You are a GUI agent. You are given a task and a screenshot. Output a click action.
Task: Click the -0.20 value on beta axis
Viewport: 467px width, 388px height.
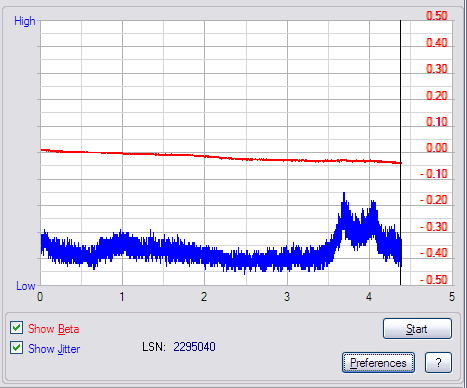pos(434,200)
